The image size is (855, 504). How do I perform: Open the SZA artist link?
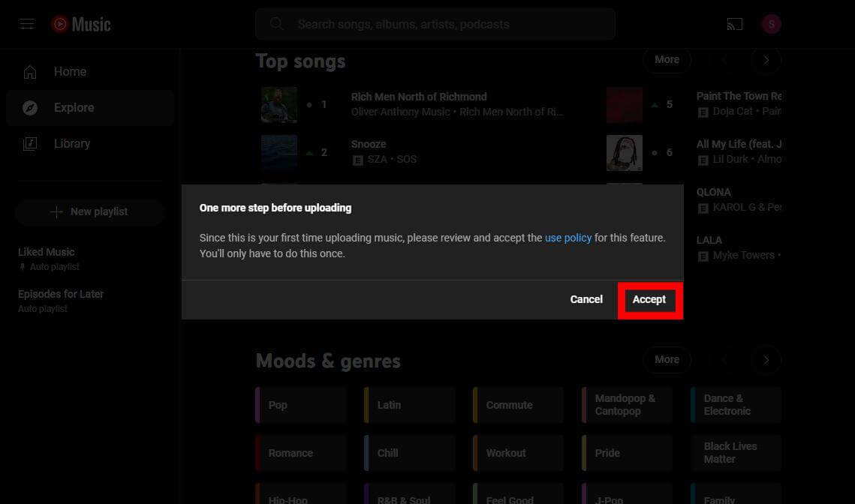[378, 159]
